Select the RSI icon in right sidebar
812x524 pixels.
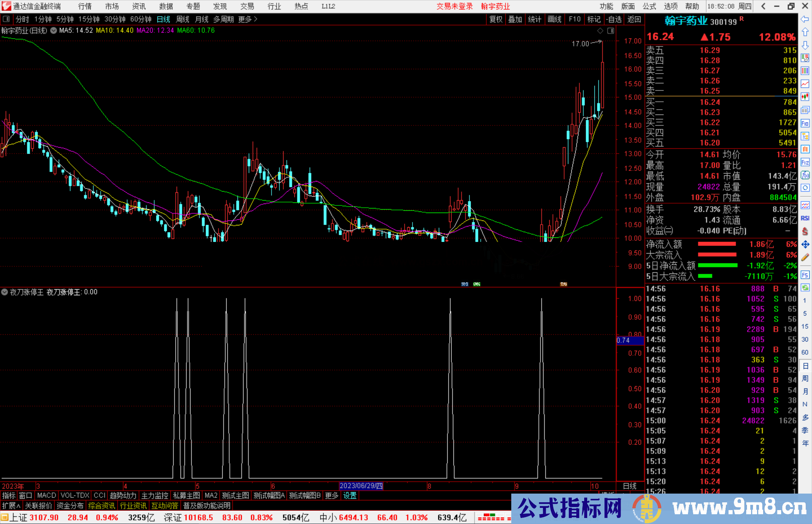(805, 218)
